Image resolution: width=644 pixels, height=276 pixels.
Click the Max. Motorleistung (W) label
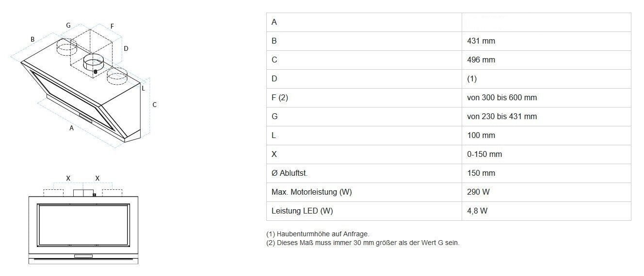coord(311,192)
